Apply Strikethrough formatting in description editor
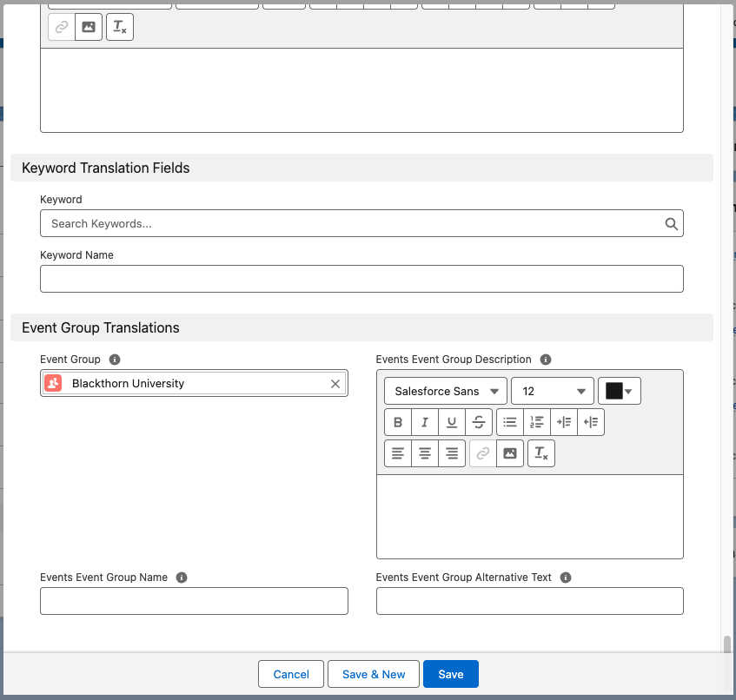736x700 pixels. pos(479,423)
